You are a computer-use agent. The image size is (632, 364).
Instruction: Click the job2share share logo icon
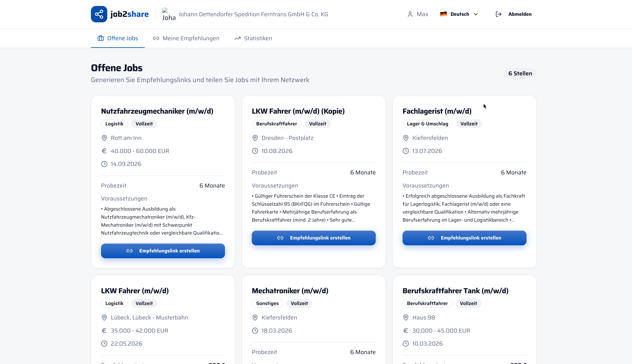coord(99,14)
